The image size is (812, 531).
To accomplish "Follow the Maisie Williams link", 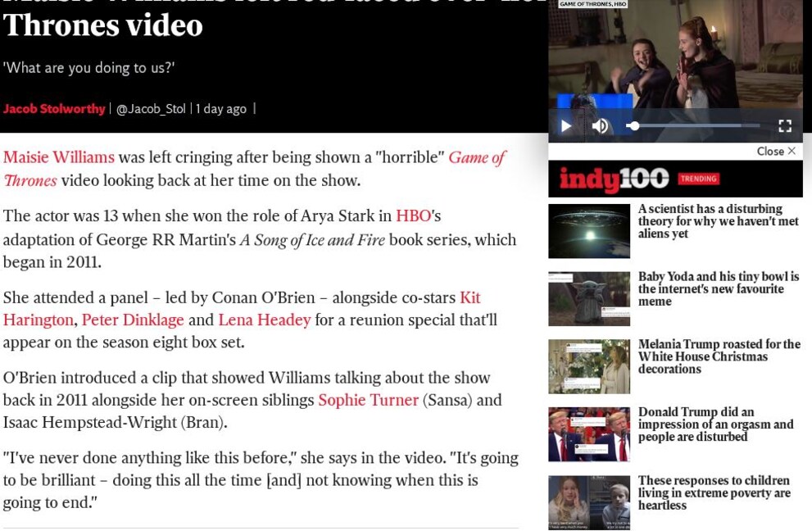I will coord(58,157).
